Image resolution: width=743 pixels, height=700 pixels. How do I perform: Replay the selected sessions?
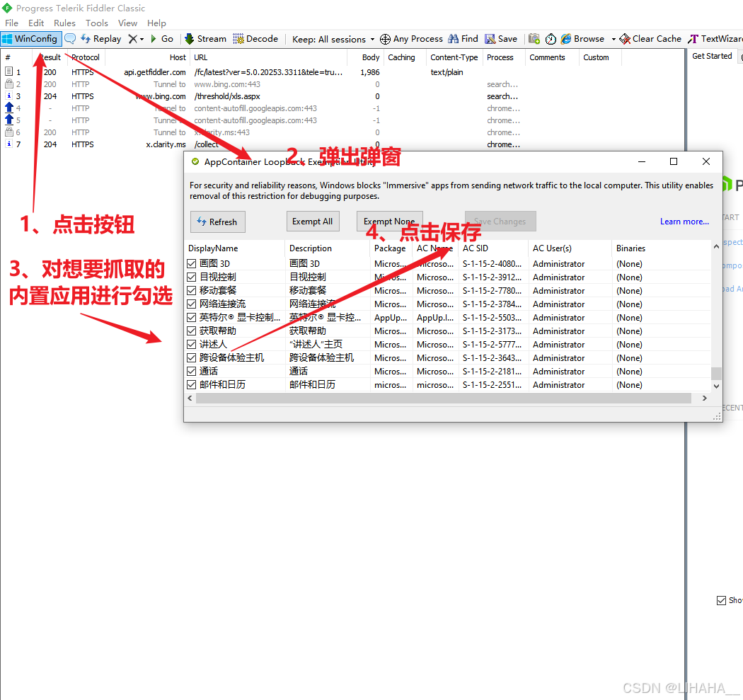pyautogui.click(x=101, y=39)
